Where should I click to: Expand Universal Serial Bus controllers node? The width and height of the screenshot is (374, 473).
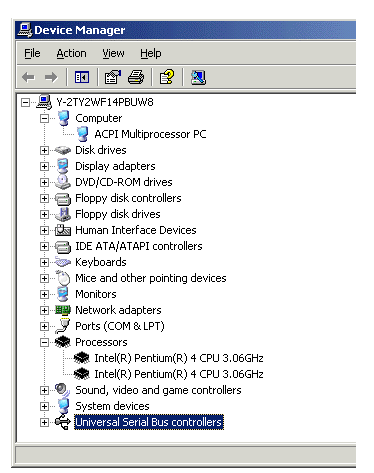44,422
